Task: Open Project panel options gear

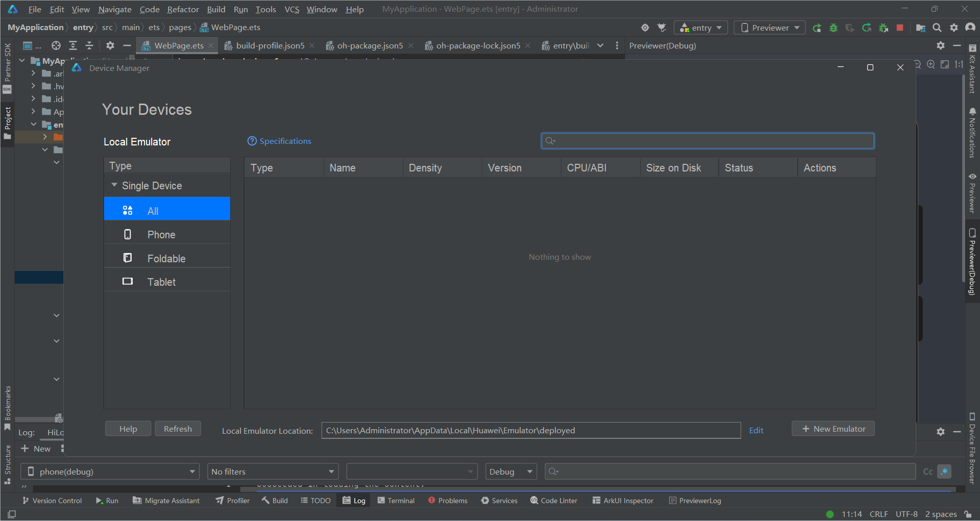Action: [110, 45]
